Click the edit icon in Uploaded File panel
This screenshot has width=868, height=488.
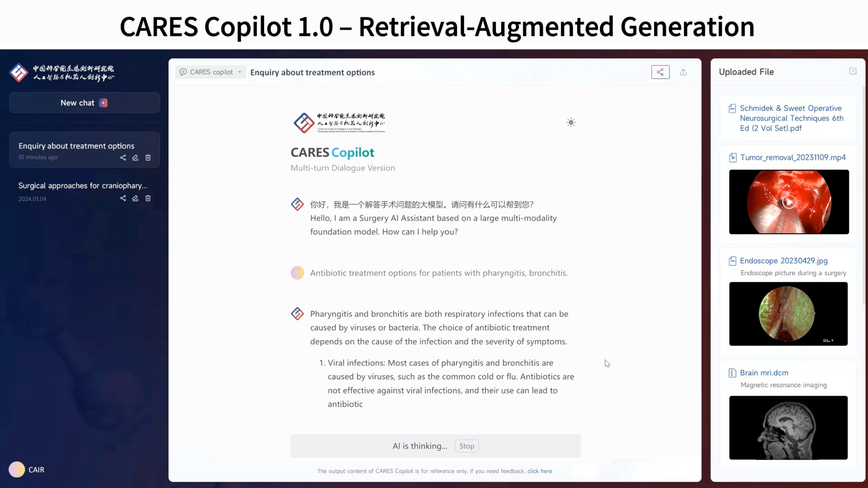[x=852, y=71]
